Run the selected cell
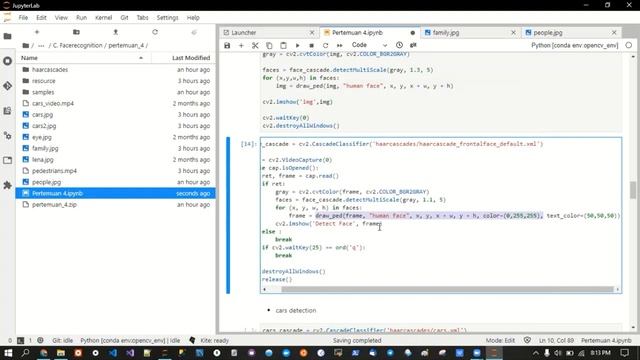The image size is (640, 360). point(298,45)
